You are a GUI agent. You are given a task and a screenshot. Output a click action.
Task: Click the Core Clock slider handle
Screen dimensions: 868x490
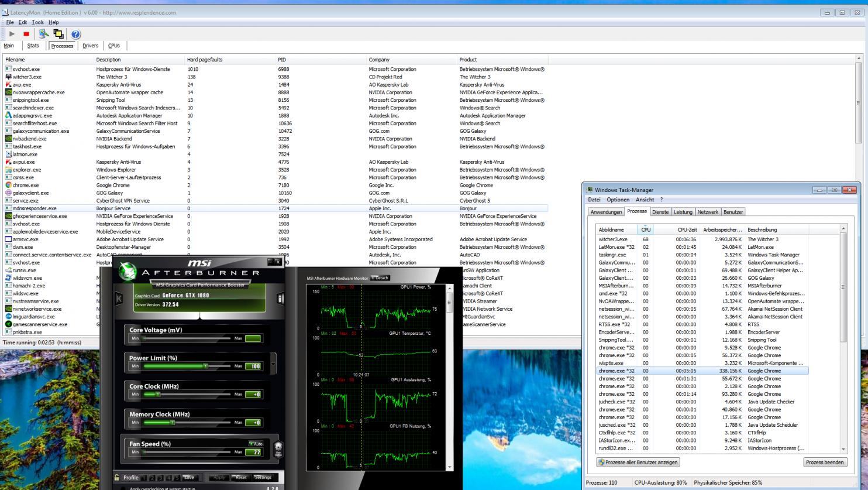[159, 395]
